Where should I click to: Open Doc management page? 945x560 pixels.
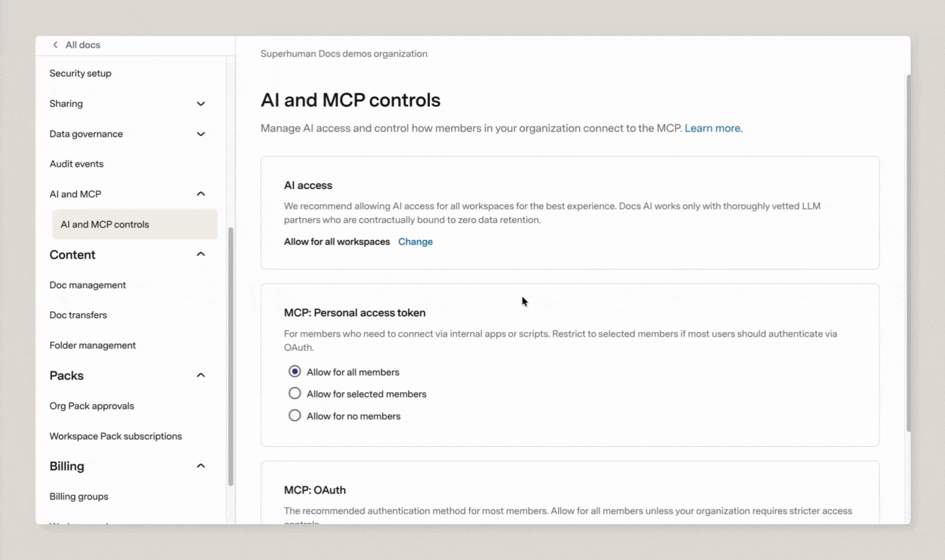tap(88, 285)
